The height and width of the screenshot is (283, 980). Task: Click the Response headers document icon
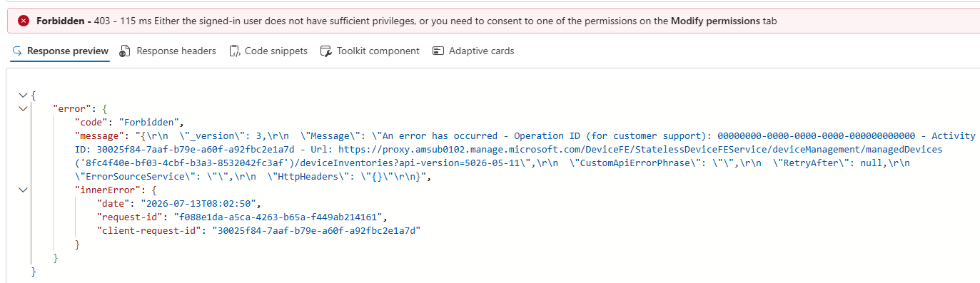pyautogui.click(x=124, y=51)
